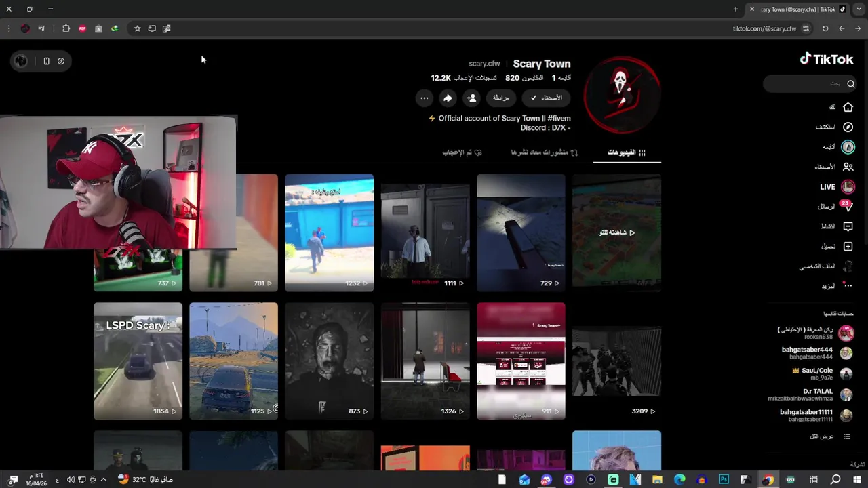This screenshot has height=488, width=868.
Task: Switch to the Videos (الفيديوهات) tab
Action: tap(627, 152)
